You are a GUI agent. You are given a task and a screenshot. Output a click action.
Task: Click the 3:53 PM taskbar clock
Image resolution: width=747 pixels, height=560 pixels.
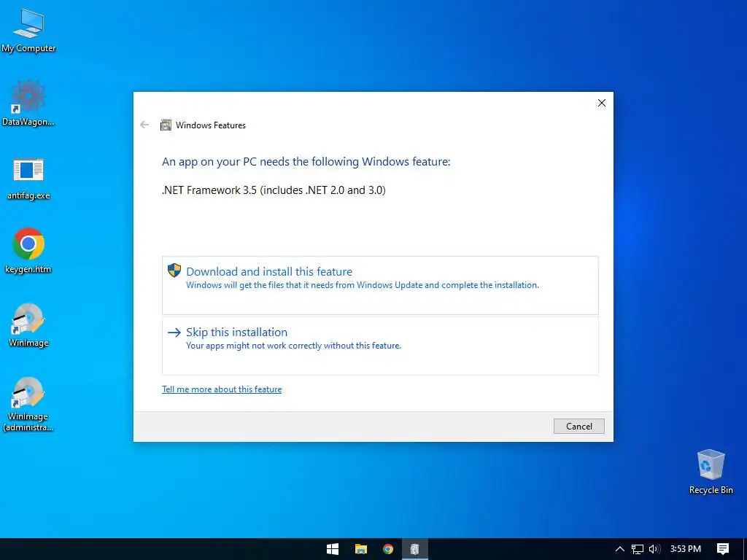coord(686,549)
